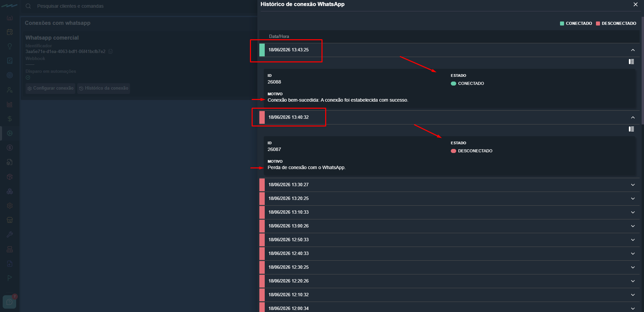Open the target goals sidebar icon

point(10,75)
